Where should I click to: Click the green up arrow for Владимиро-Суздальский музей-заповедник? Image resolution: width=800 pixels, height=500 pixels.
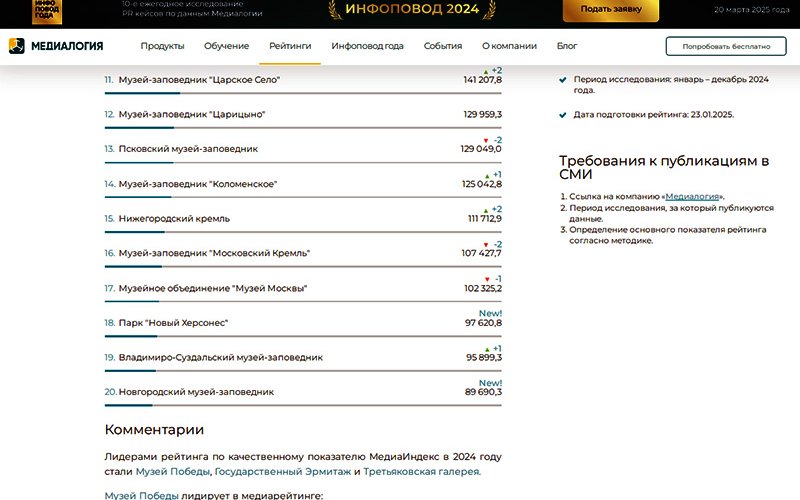[x=487, y=349]
